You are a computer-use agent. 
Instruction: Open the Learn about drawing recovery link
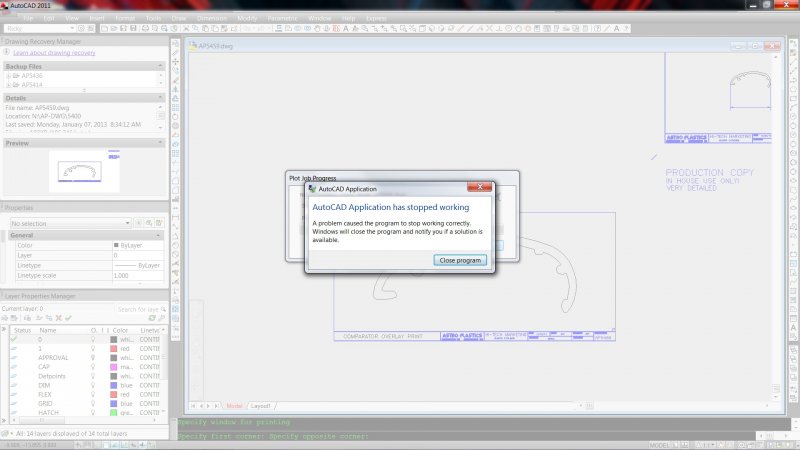coord(54,53)
